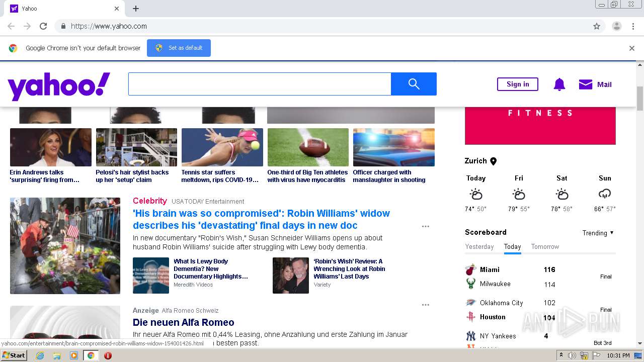Read What Is Lewy Body Dementia story
The width and height of the screenshot is (644, 362).
click(x=211, y=268)
